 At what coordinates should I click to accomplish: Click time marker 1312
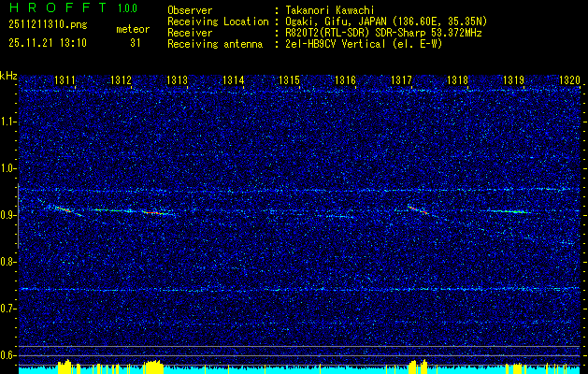122,79
